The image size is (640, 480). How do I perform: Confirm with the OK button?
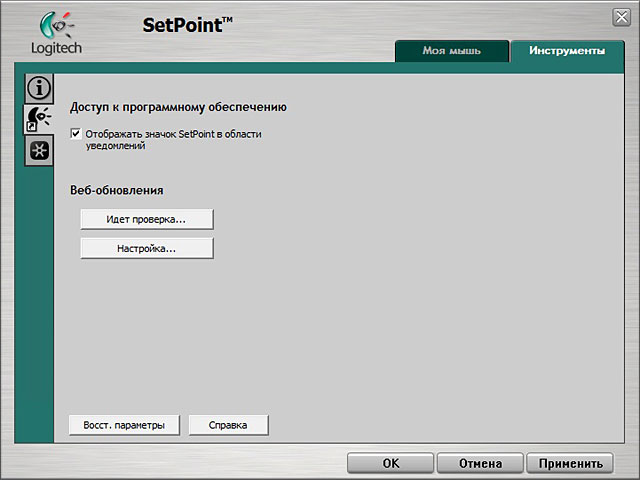coord(391,463)
